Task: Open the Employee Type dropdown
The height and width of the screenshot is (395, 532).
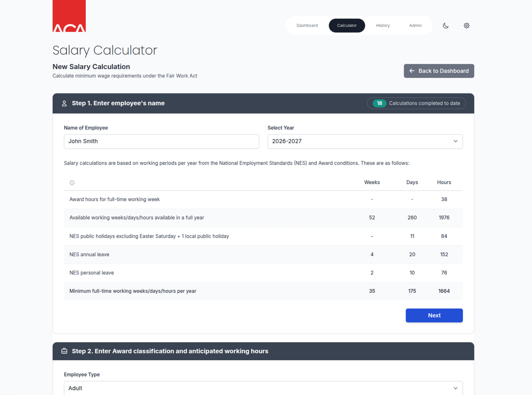Action: click(263, 388)
